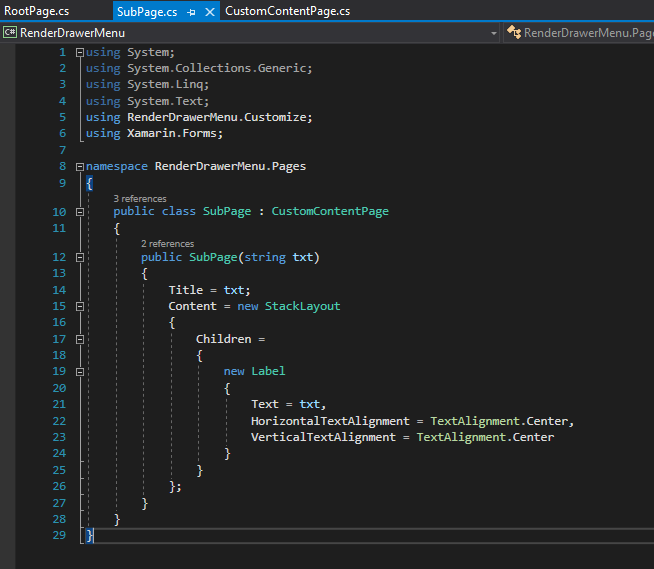Collapse the StackLayout initializer at line 15
The width and height of the screenshot is (654, 569).
(80, 307)
